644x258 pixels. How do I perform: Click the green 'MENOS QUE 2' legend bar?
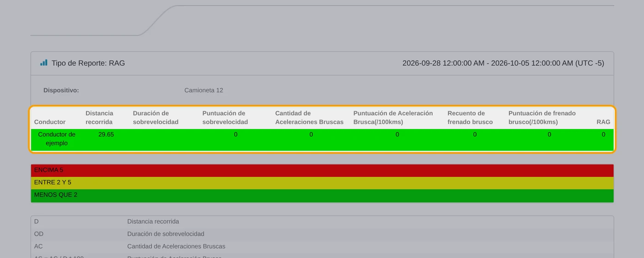point(322,195)
